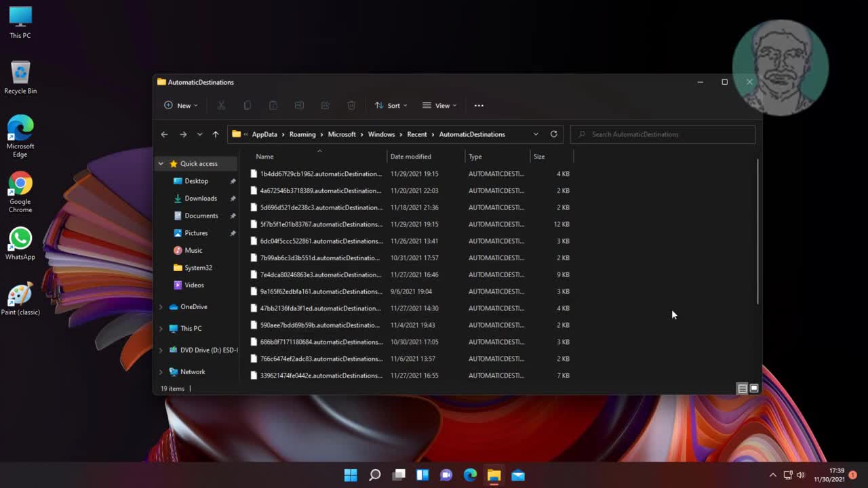This screenshot has width=868, height=488.
Task: Select file 5f7b5f1e01b83767.automaticDestinations
Action: (321, 224)
